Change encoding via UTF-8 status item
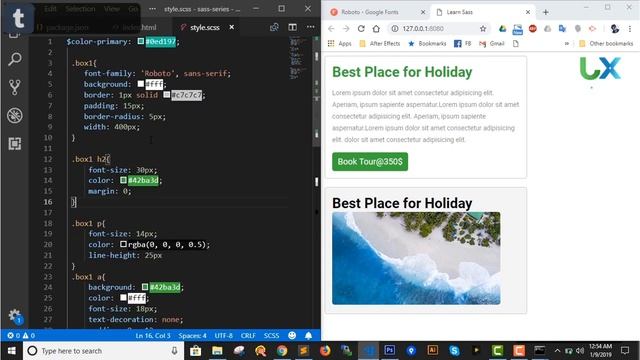Image resolution: width=640 pixels, height=360 pixels. (224, 336)
